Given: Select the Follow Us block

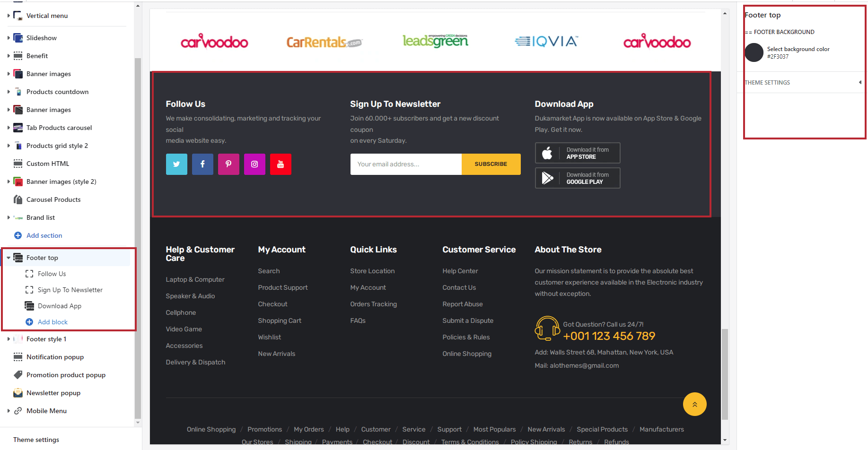Looking at the screenshot, I should tap(52, 274).
